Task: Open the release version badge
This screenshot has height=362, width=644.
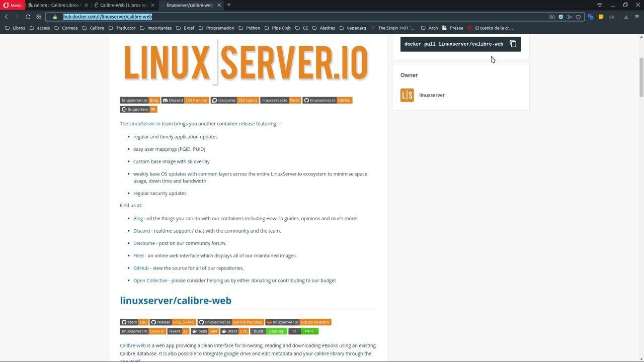Action: coord(173,322)
